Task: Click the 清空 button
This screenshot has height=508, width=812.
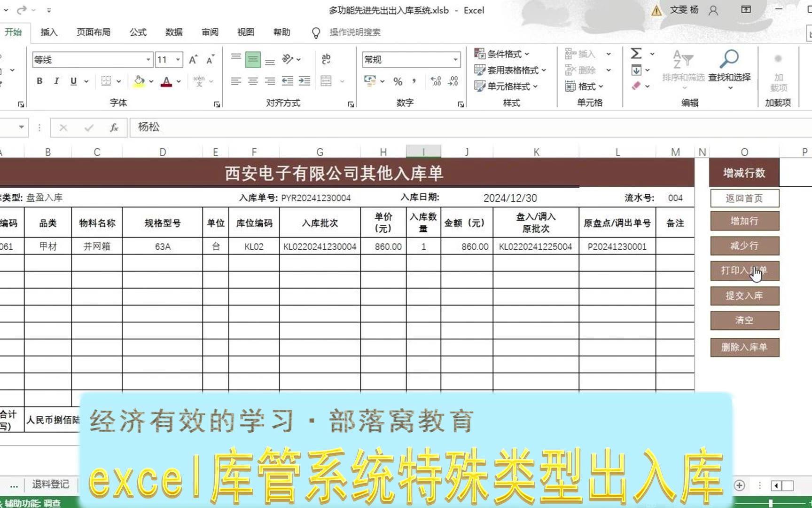Action: tap(745, 320)
